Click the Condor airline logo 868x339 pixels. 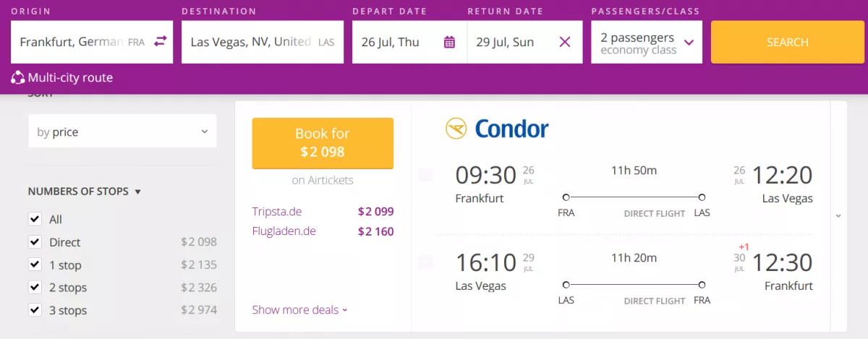tap(497, 129)
